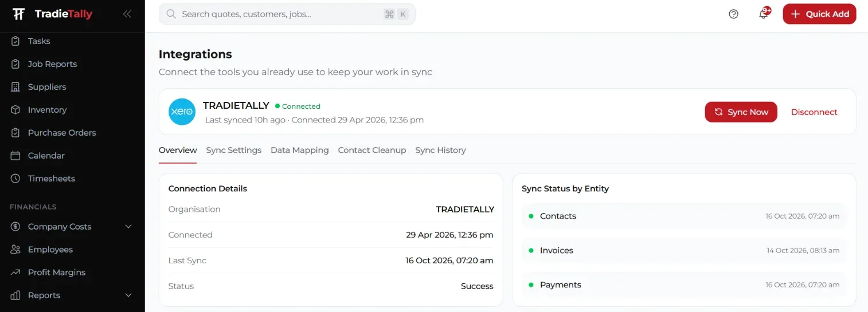Click the Connection Details heading
Viewport: 868px width, 312px height.
(x=208, y=188)
